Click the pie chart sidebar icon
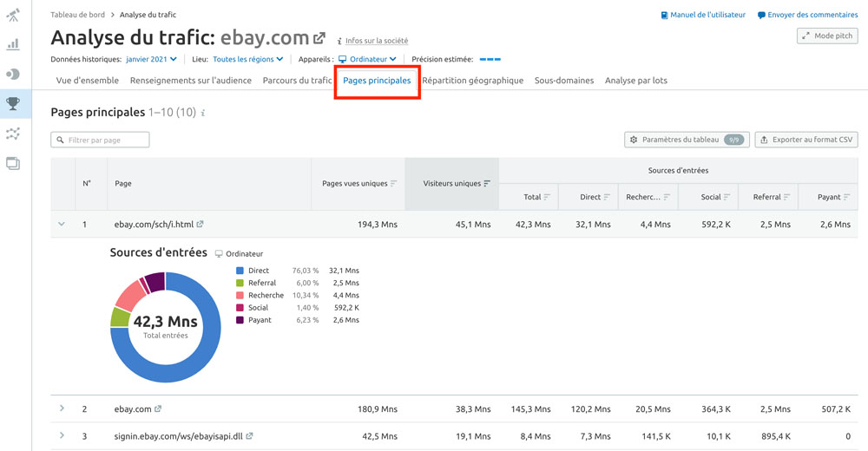The image size is (868, 451). point(13,74)
